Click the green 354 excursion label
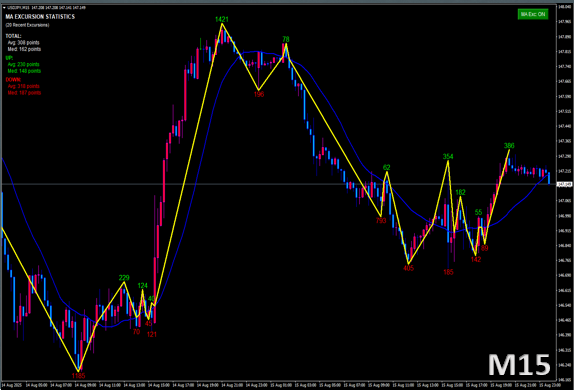574x390 pixels. tap(448, 157)
